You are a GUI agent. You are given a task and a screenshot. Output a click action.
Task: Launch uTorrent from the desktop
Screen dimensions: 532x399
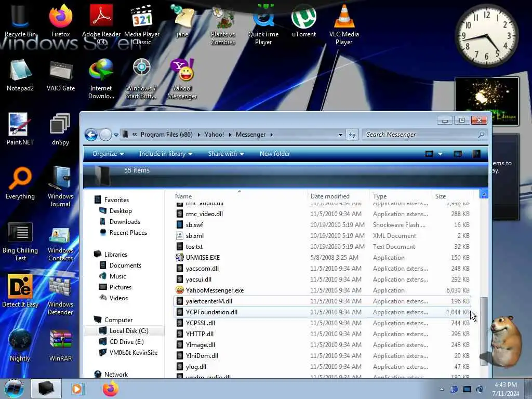tap(303, 21)
